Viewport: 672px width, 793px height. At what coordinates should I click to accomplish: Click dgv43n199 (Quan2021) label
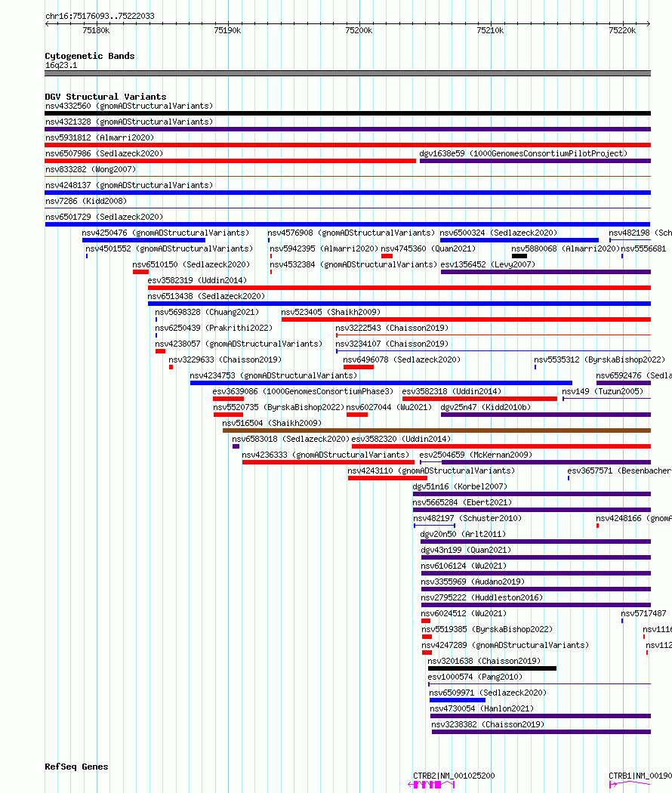pyautogui.click(x=466, y=550)
